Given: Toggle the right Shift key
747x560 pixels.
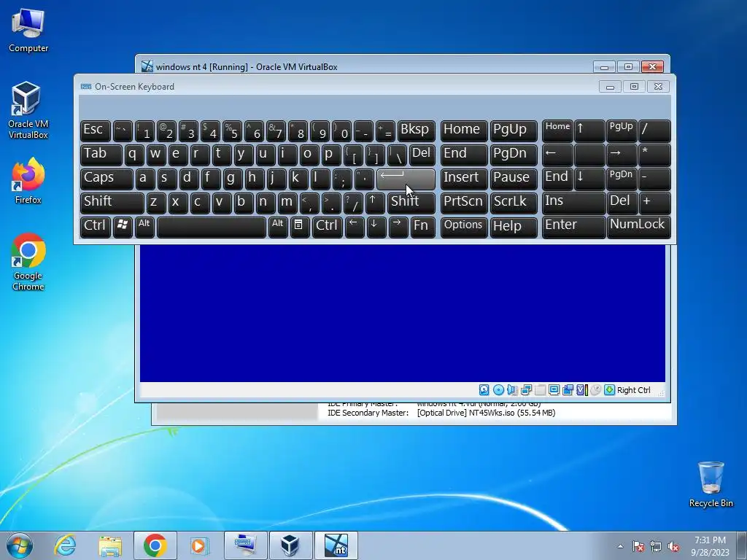Looking at the screenshot, I should 411,203.
